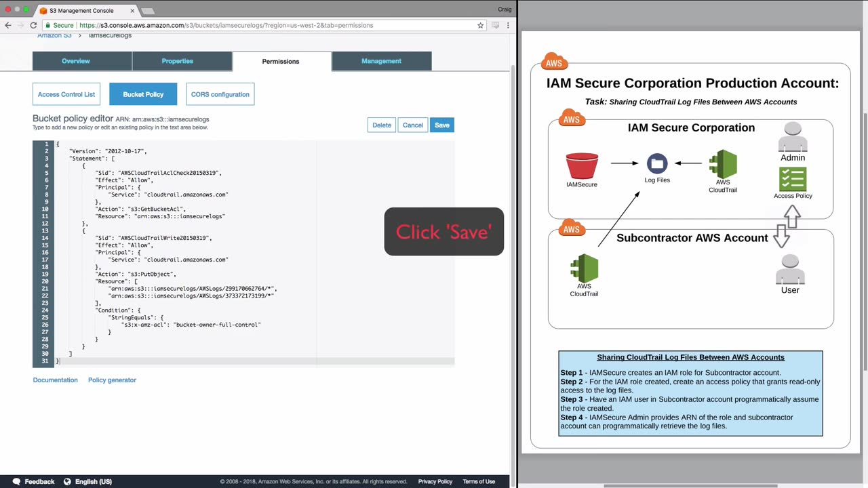Open a new browser tab
Screen dimensions: 868x488
coord(148,11)
